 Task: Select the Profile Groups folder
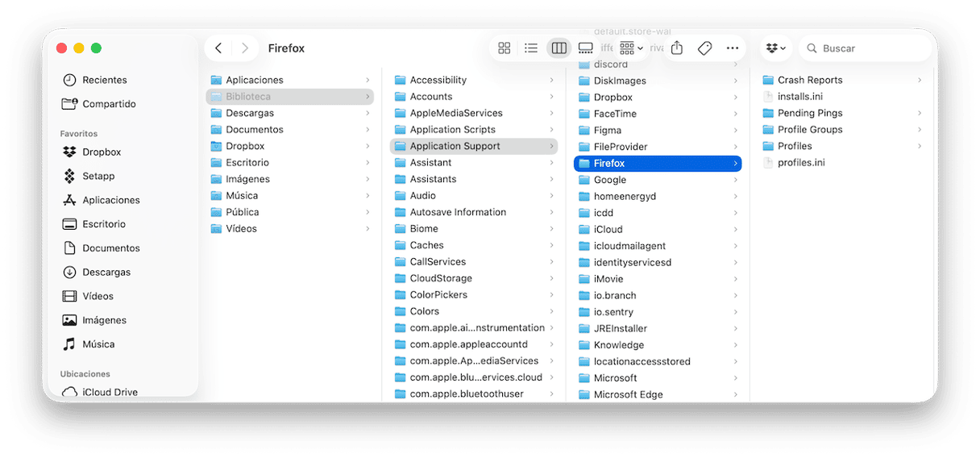click(841, 130)
